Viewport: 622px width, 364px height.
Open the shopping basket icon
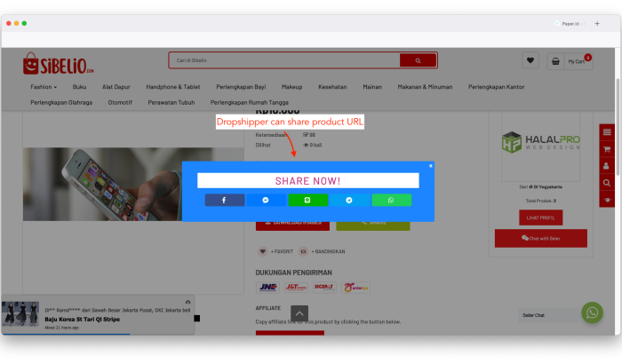[555, 61]
